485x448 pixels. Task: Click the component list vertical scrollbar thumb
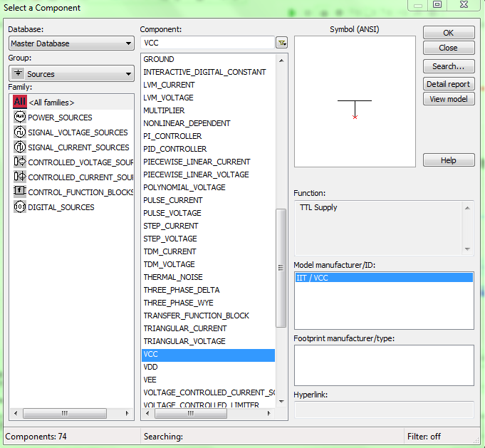pyautogui.click(x=281, y=268)
